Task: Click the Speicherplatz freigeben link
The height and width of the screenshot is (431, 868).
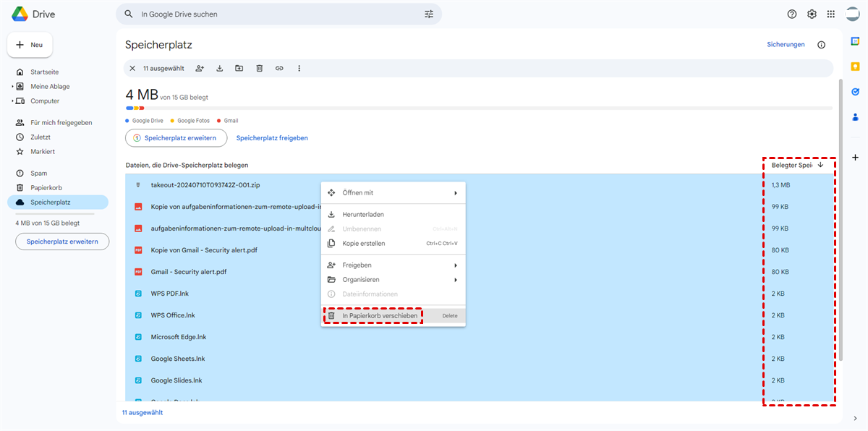Action: (x=272, y=137)
